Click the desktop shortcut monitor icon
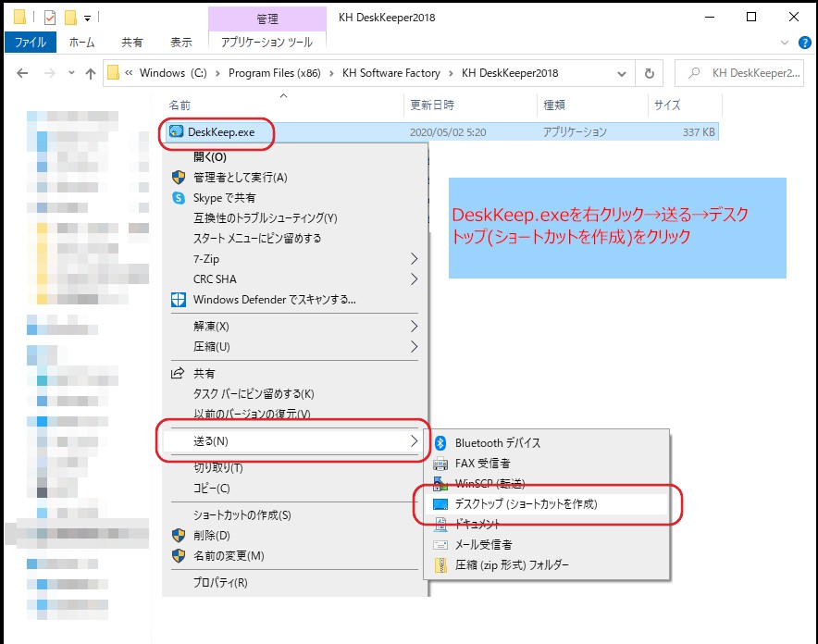 pyautogui.click(x=440, y=503)
